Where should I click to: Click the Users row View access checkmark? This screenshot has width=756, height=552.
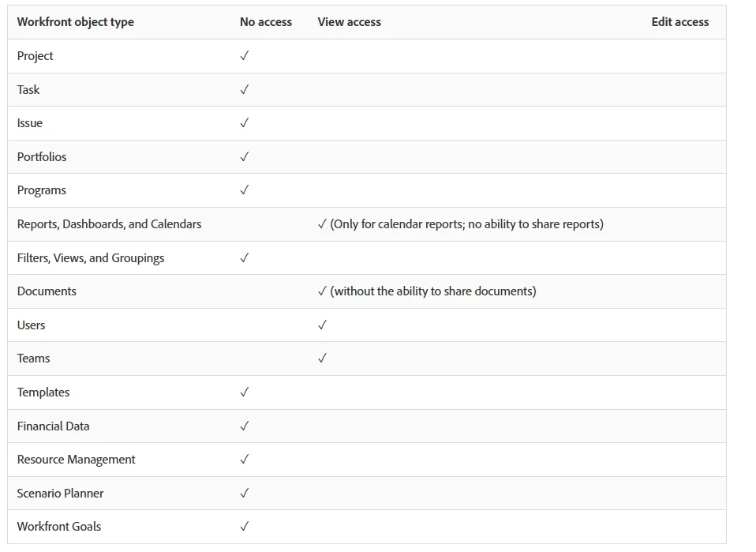pyautogui.click(x=322, y=325)
